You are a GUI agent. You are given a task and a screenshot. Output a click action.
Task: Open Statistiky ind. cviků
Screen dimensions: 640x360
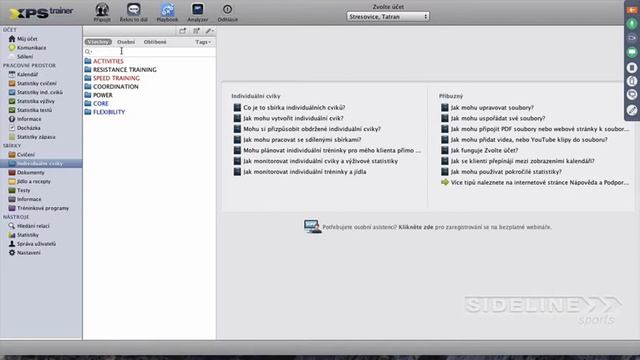coord(36,92)
